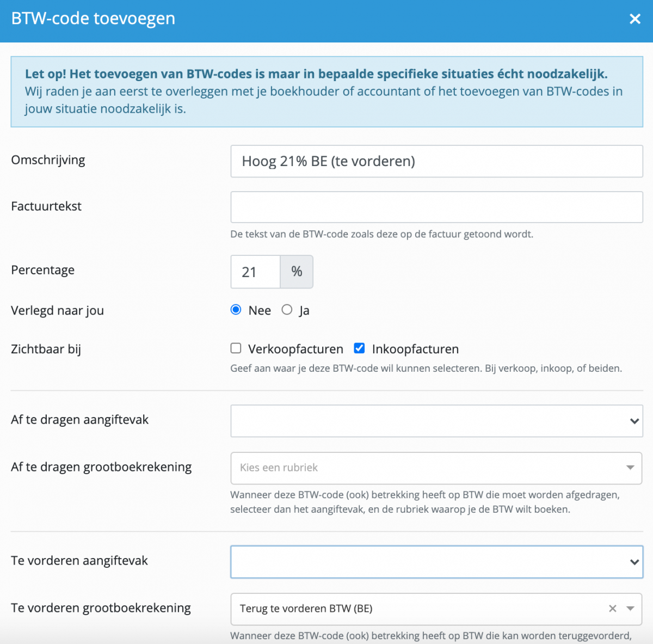The image size is (653, 644).
Task: Click the BTW-code toevoegen title
Action: tap(93, 19)
